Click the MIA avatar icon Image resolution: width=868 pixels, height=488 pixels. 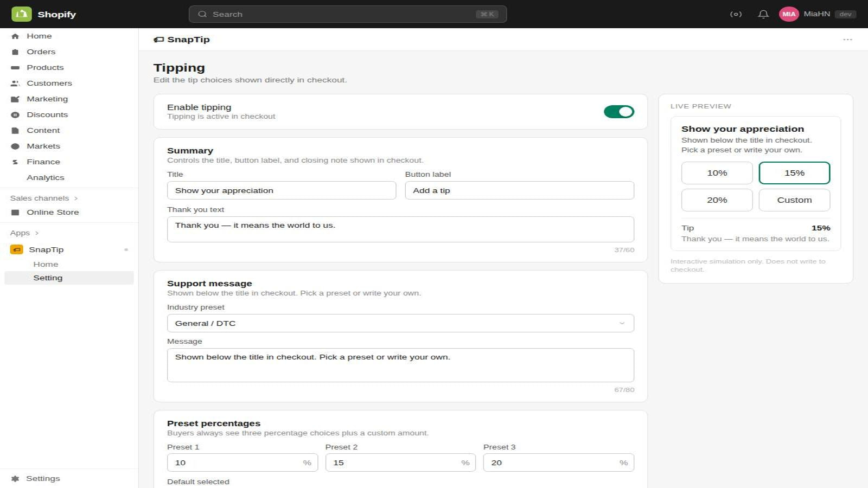pyautogui.click(x=789, y=14)
